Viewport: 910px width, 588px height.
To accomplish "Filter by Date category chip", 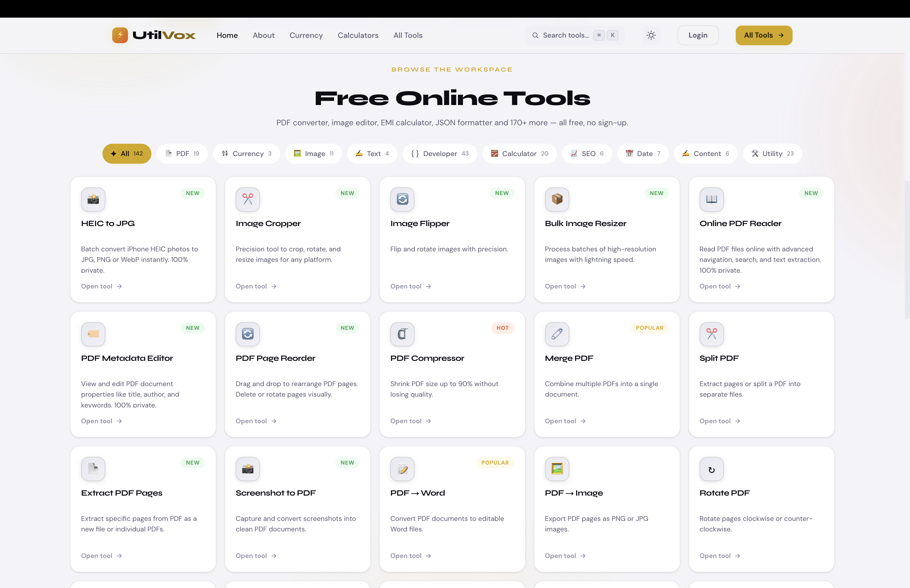I will pos(643,153).
